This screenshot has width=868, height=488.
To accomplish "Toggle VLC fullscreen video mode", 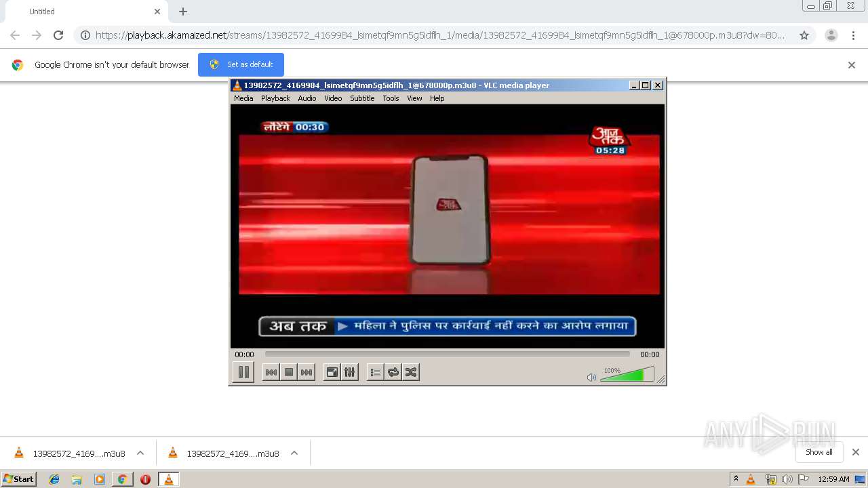I will tap(332, 372).
